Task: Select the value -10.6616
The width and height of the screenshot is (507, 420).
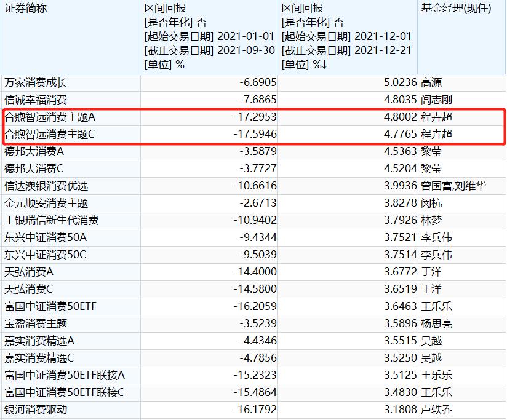Action: [255, 186]
